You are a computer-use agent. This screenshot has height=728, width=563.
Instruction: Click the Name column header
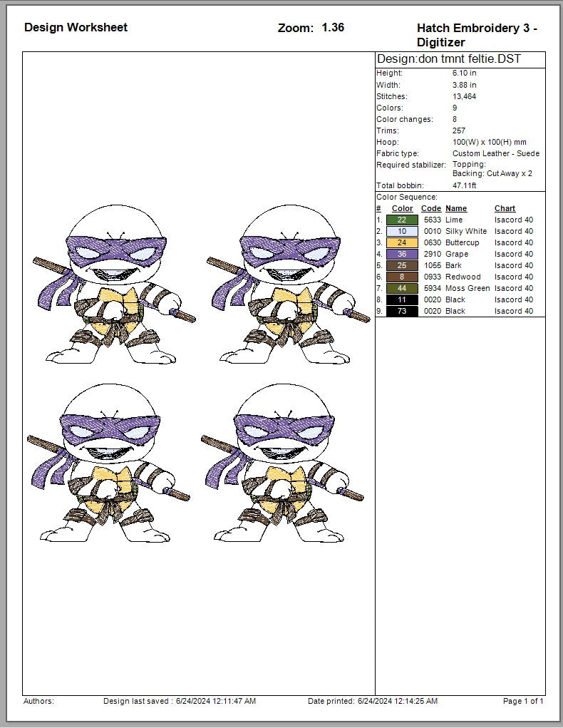456,208
